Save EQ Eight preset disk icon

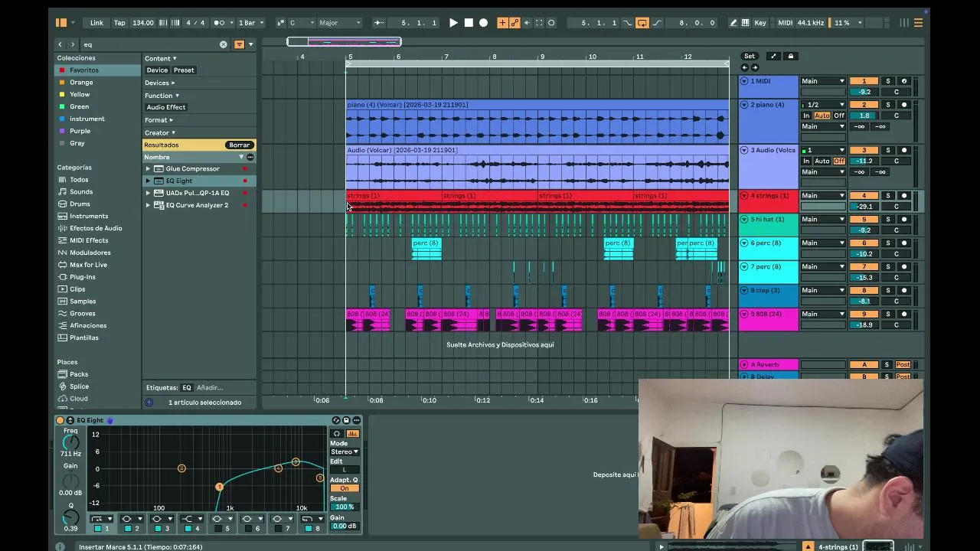[x=346, y=420]
